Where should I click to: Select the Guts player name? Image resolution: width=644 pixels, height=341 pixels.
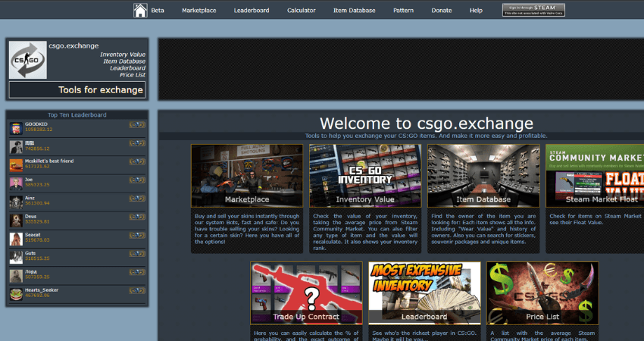(x=30, y=254)
